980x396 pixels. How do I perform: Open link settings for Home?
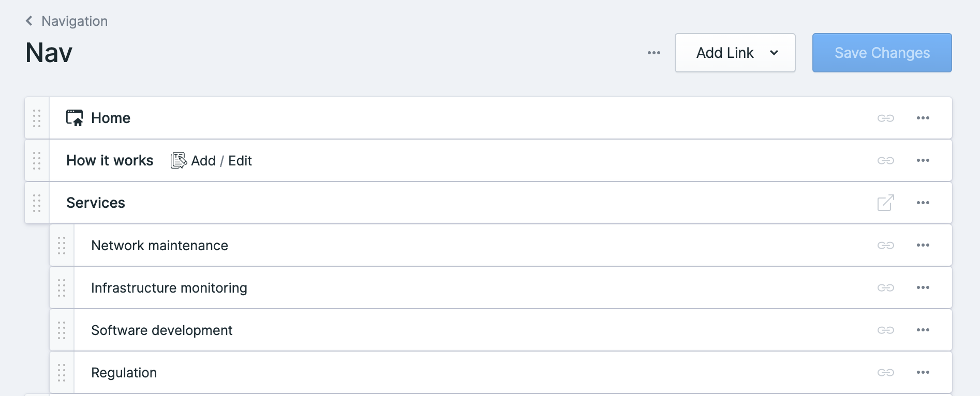pos(886,118)
